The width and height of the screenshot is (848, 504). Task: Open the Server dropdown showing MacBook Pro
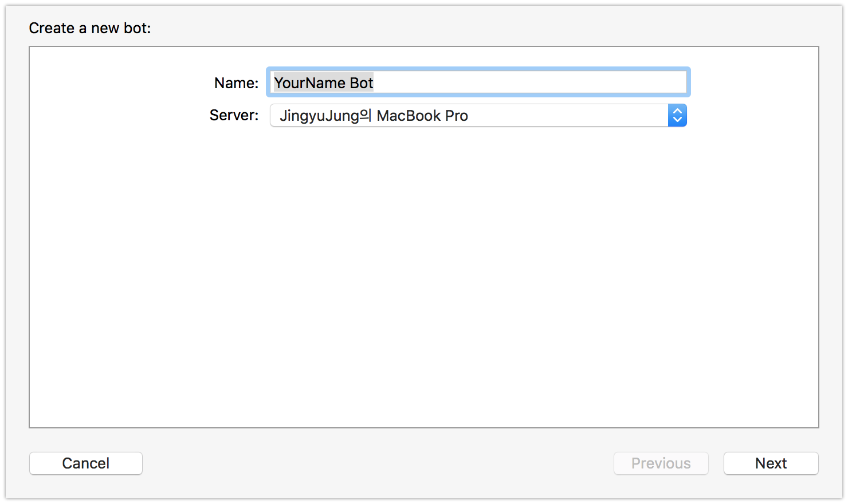click(x=478, y=116)
